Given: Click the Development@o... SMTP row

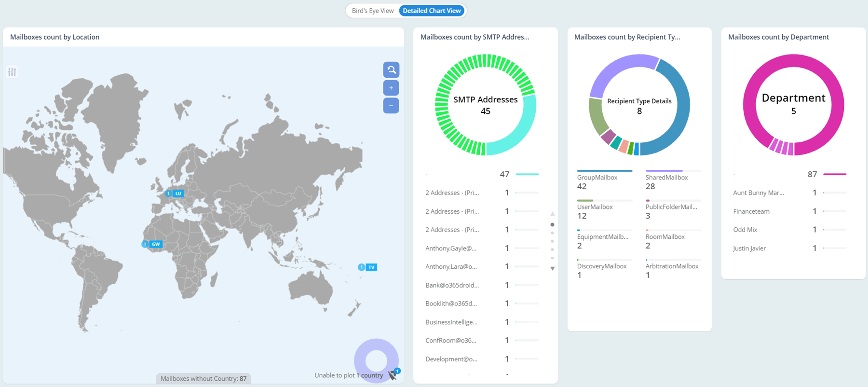Looking at the screenshot, I should (482, 359).
